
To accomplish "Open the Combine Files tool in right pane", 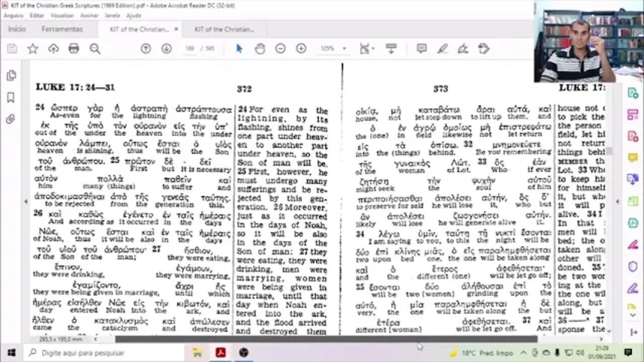I will tap(632, 179).
